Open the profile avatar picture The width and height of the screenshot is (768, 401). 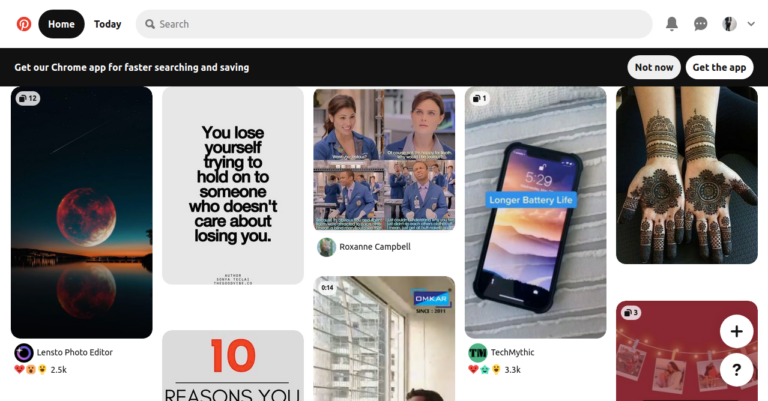729,24
